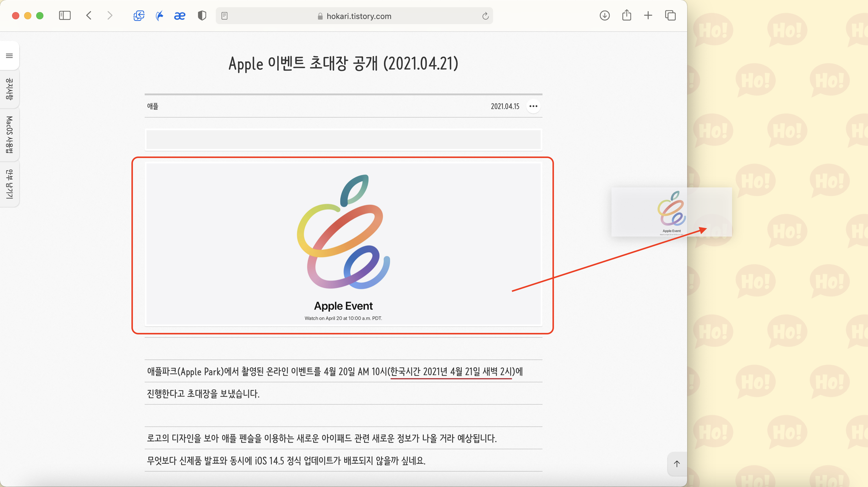This screenshot has width=868, height=487.
Task: Click the blue translate extension icon
Action: point(139,15)
